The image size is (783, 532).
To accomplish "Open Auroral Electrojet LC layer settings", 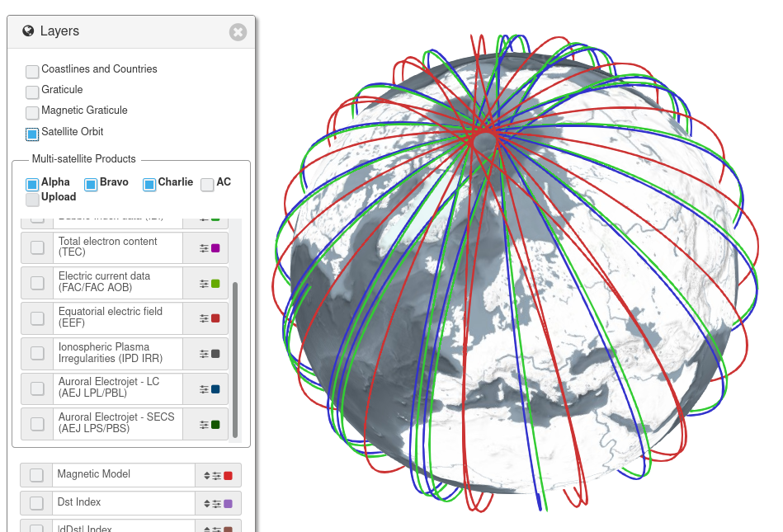I will tap(205, 388).
